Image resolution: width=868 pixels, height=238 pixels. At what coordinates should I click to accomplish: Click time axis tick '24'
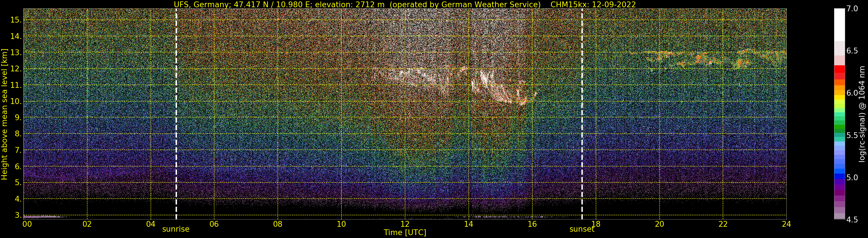[x=786, y=224]
